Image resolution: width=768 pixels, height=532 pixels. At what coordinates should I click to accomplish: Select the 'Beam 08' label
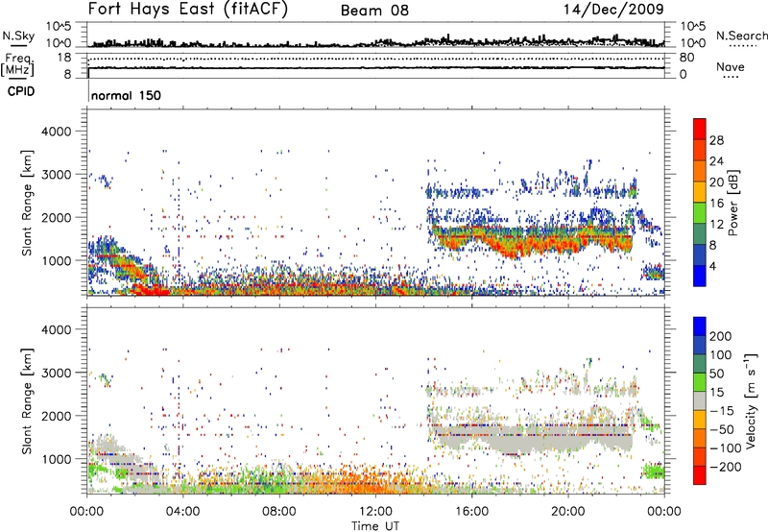[374, 11]
